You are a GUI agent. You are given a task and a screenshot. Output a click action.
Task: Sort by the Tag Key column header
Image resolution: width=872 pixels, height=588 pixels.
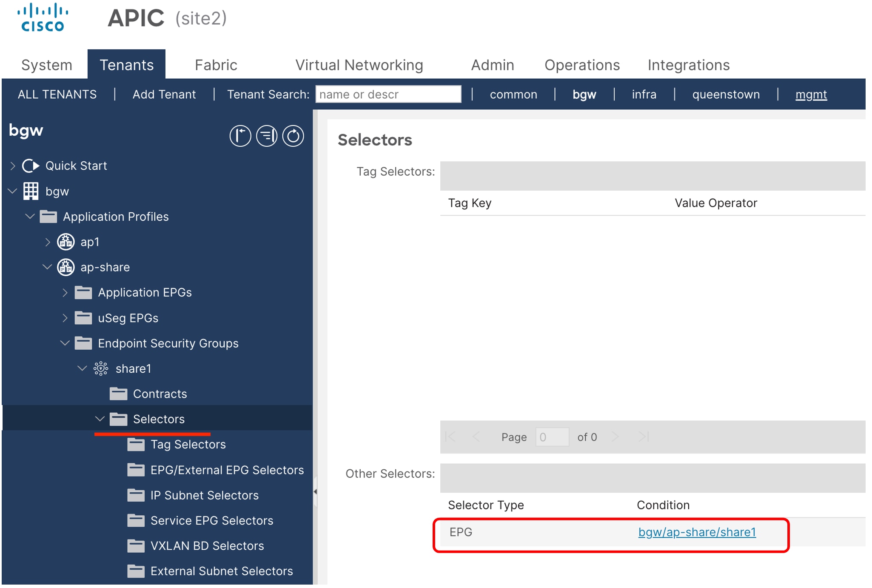pos(470,203)
